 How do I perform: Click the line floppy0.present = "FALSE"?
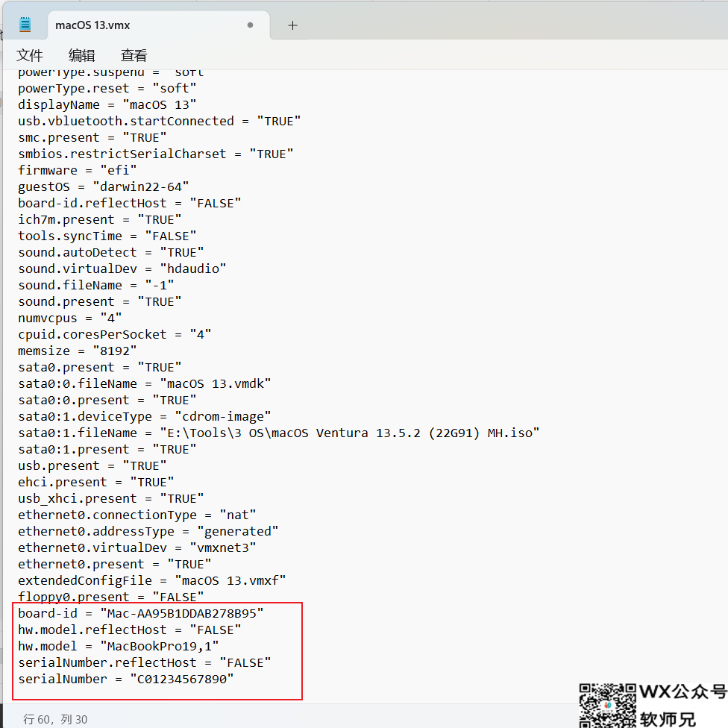coord(111,597)
